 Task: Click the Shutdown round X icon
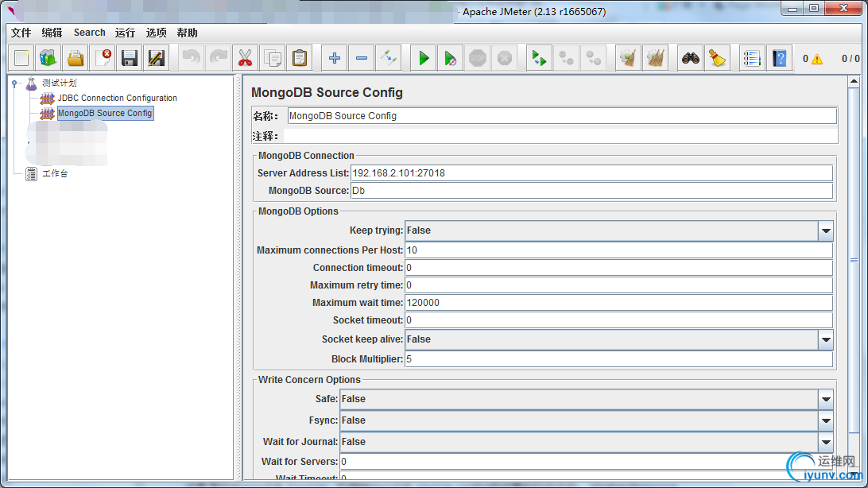[504, 58]
